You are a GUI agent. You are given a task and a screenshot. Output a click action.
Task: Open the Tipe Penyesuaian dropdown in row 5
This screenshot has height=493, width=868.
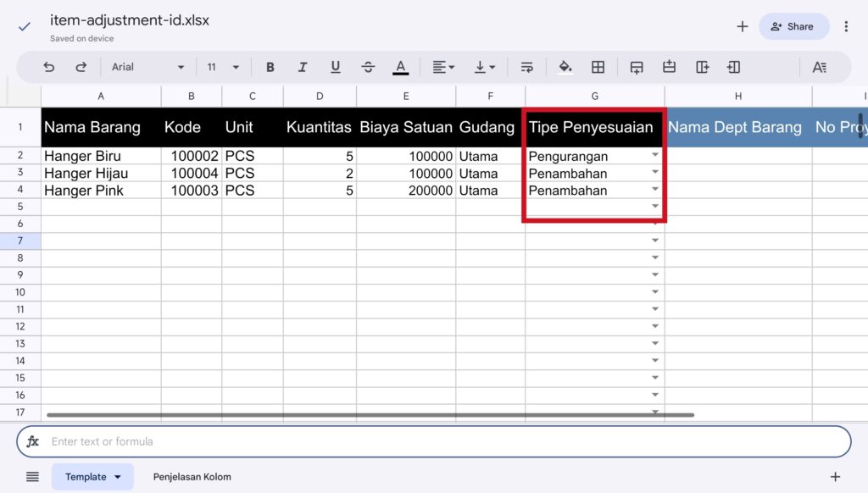click(655, 207)
